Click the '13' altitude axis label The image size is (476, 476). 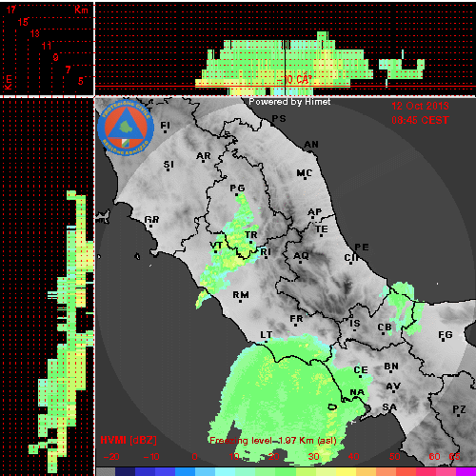click(35, 33)
